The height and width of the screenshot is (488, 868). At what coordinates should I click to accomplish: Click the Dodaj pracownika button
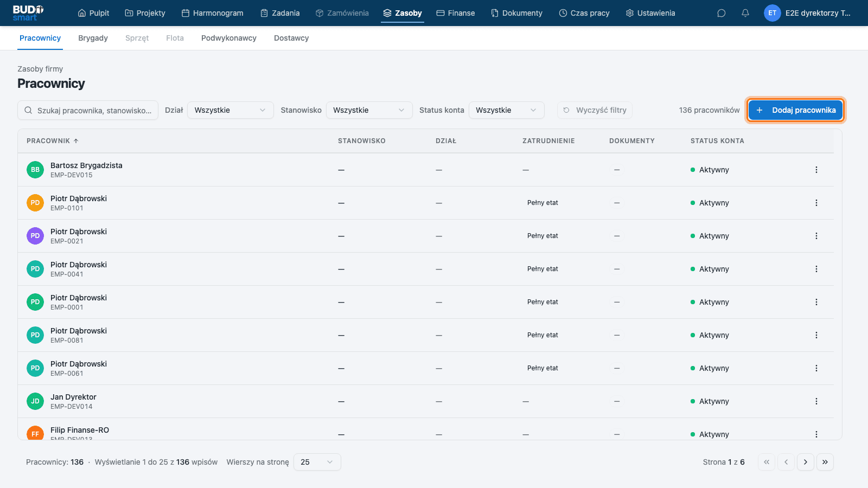tap(795, 110)
